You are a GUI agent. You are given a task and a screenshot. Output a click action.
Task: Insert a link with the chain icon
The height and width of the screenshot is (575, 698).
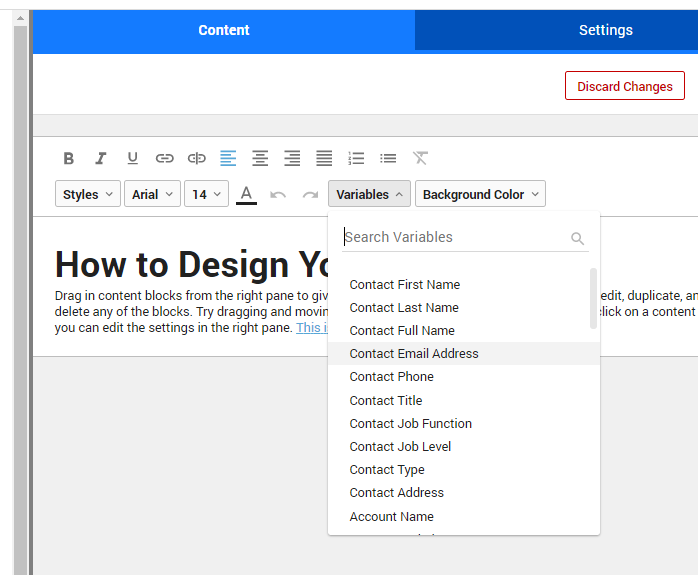pos(164,158)
